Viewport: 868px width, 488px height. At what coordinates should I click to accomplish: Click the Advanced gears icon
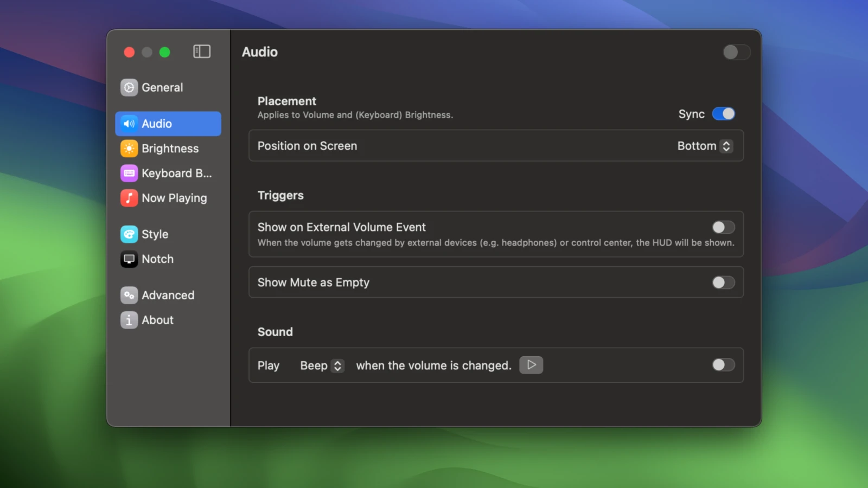pyautogui.click(x=129, y=296)
